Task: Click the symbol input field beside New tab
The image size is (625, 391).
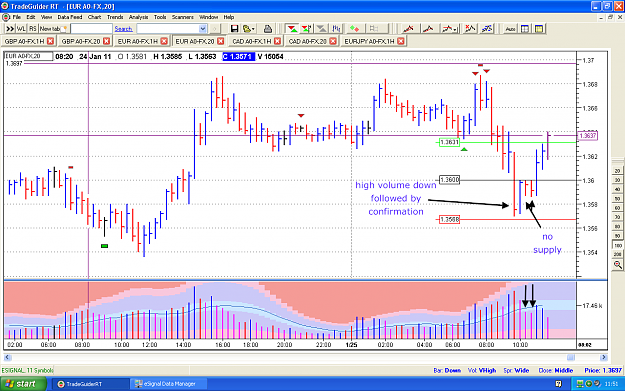Action: pyautogui.click(x=91, y=29)
